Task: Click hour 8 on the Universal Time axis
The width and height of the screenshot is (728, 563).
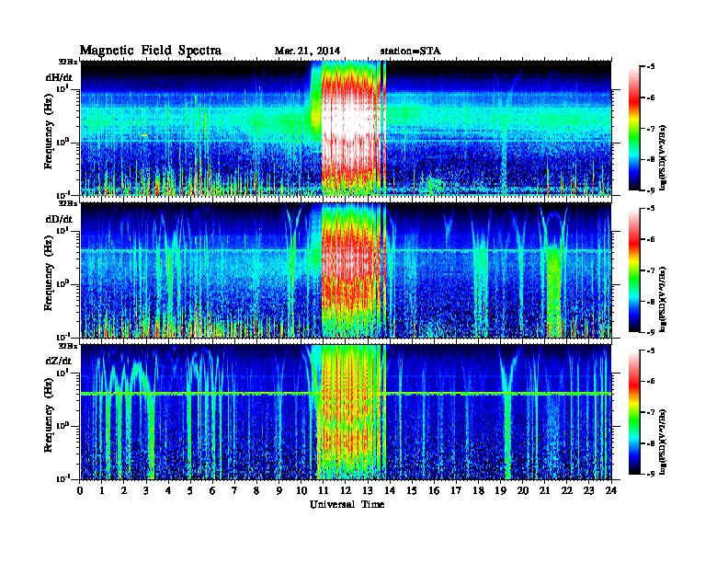Action: click(256, 491)
